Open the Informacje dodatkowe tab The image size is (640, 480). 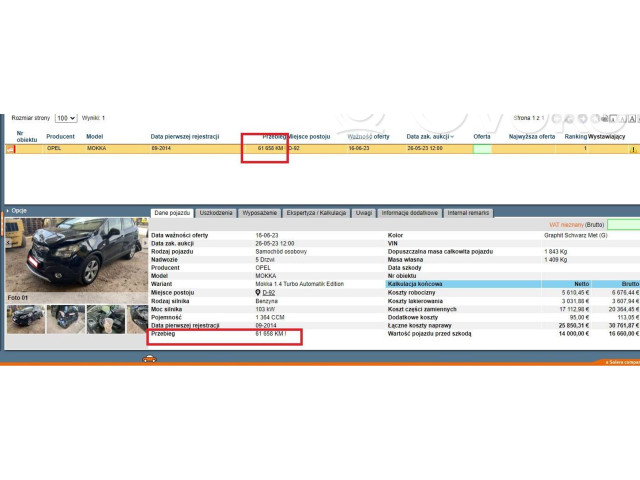(409, 213)
